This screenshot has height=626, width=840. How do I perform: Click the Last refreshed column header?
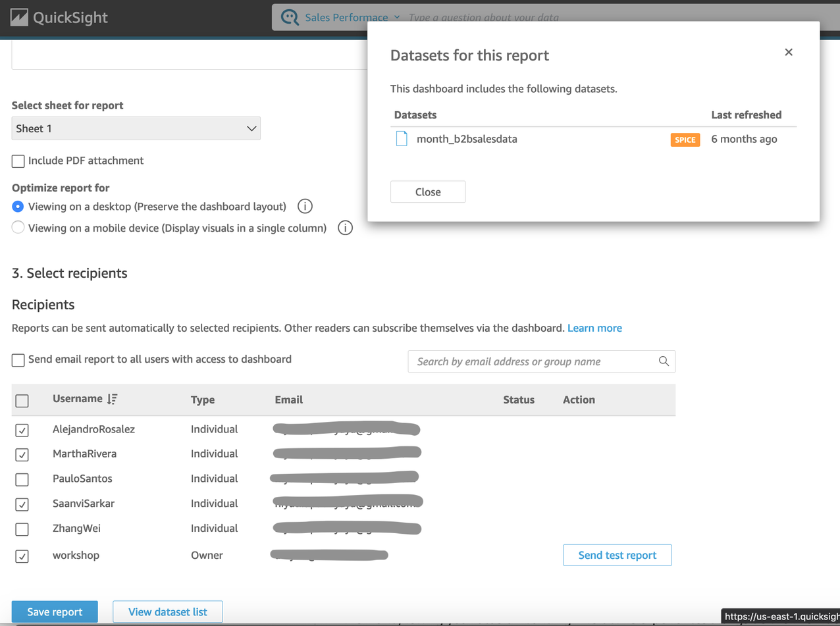747,115
